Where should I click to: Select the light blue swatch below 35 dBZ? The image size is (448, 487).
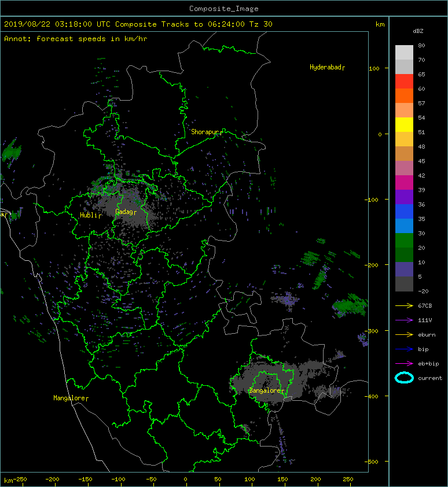[404, 226]
